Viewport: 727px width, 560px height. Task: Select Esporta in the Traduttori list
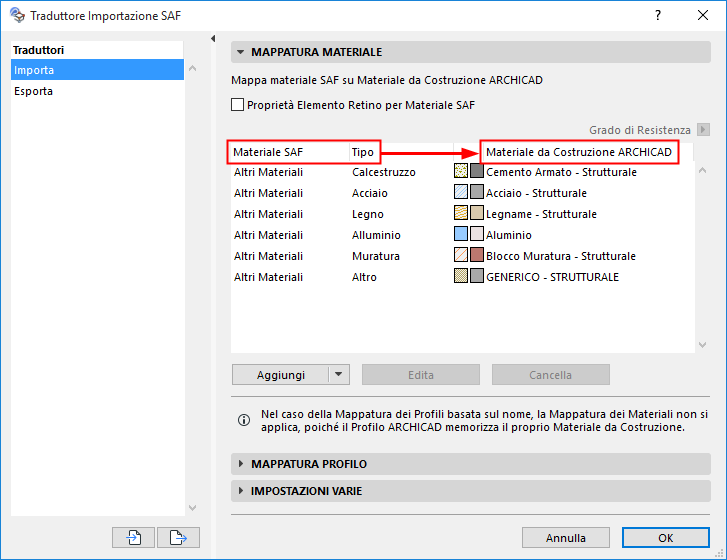97,91
